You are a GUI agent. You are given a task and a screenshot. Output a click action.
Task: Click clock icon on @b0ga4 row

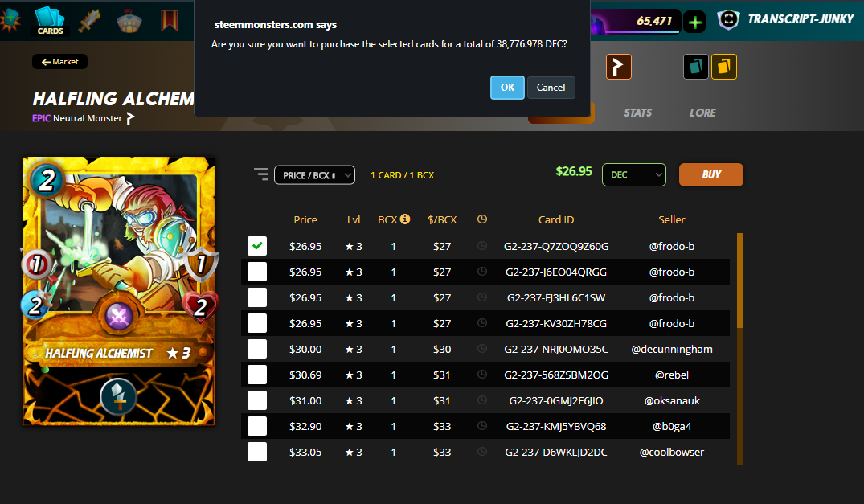(482, 426)
